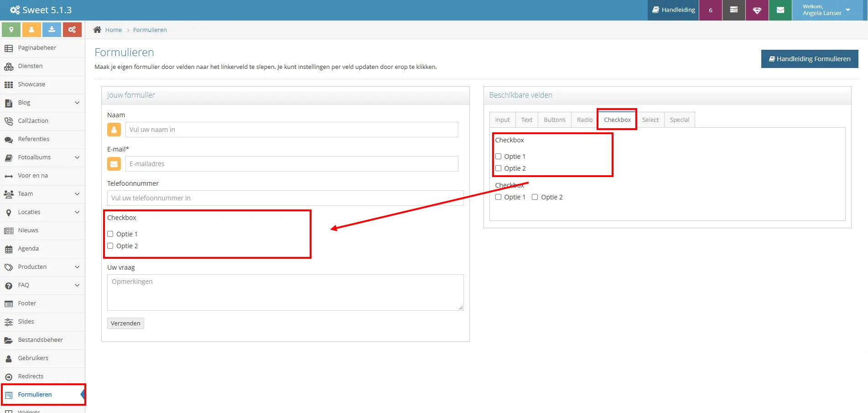Open Paginabeheer in the sidebar

[x=42, y=48]
